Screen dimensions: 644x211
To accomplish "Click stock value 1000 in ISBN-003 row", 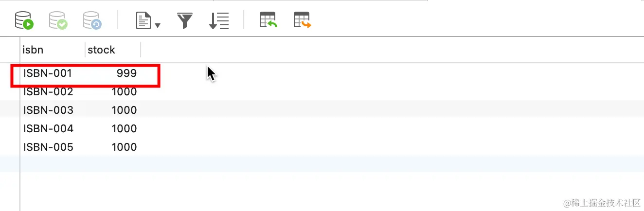I will pos(124,110).
